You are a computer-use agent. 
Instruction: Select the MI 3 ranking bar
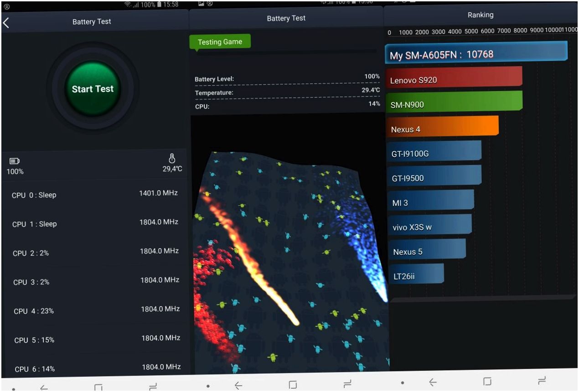431,200
